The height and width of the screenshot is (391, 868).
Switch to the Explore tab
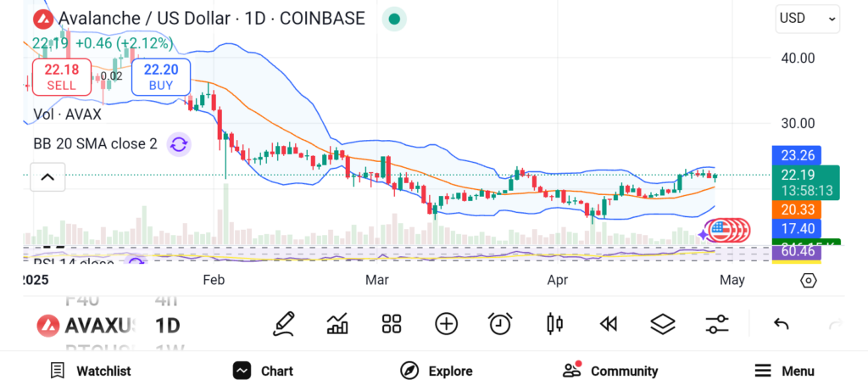coord(437,371)
